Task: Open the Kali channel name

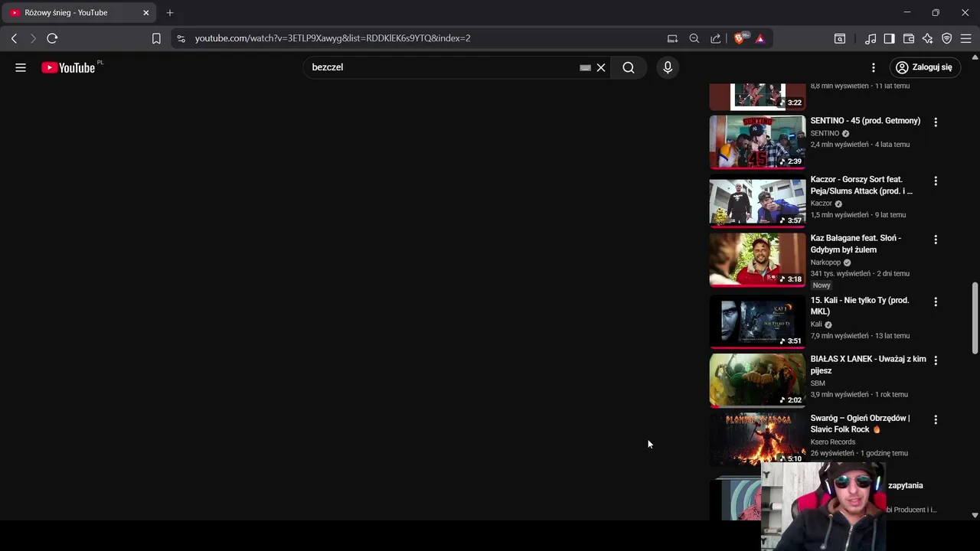Action: pyautogui.click(x=816, y=324)
